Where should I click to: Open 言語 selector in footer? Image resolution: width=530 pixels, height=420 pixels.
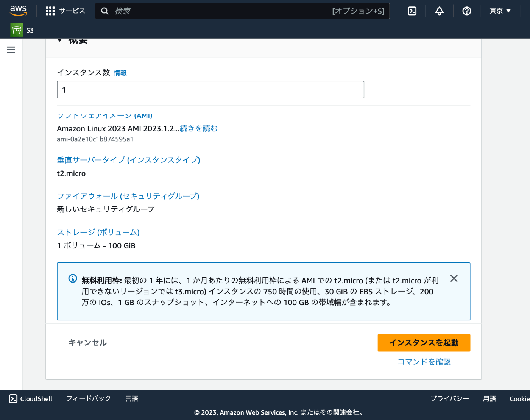pyautogui.click(x=132, y=398)
